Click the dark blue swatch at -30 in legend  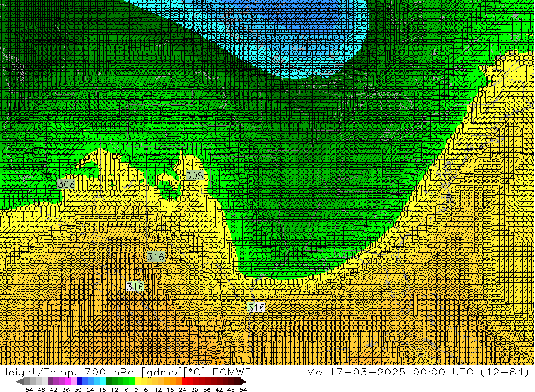pyautogui.click(x=80, y=381)
